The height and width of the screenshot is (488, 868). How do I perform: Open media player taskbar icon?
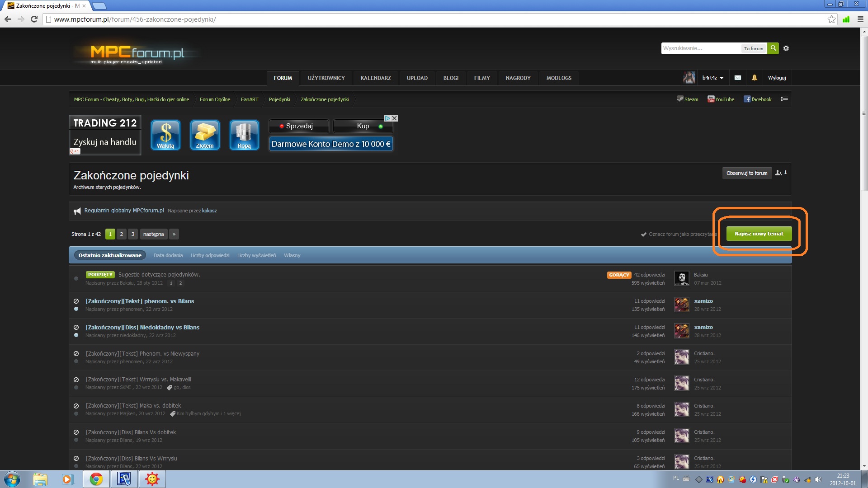click(67, 479)
